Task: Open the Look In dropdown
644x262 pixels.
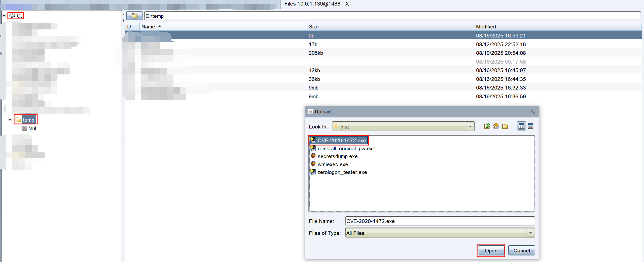Action: tap(470, 126)
